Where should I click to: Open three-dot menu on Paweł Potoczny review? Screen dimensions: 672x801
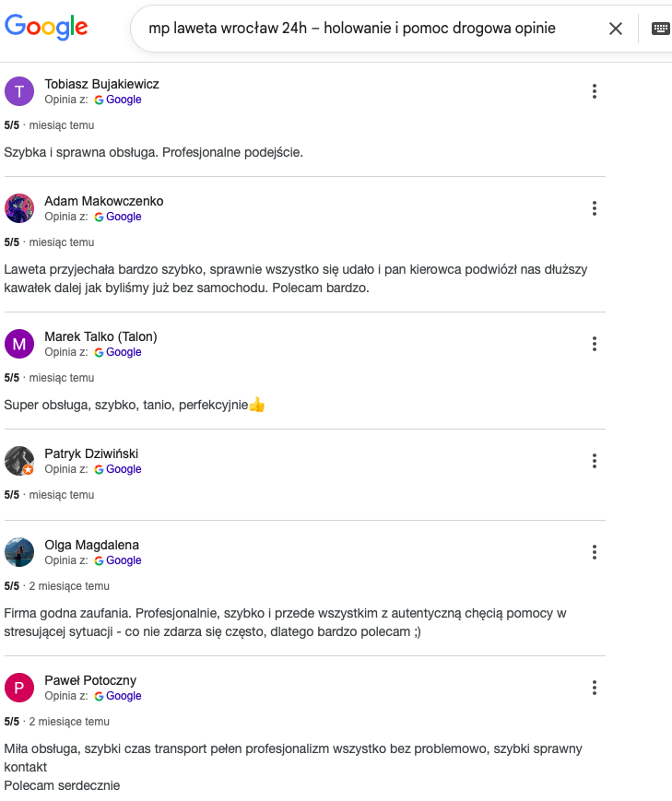click(x=595, y=688)
